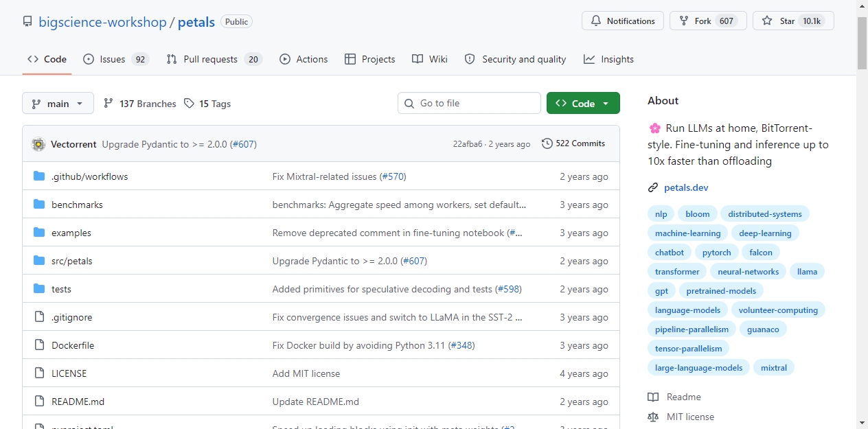This screenshot has width=868, height=429.
Task: Click the benchmarks folder icon
Action: 39,205
